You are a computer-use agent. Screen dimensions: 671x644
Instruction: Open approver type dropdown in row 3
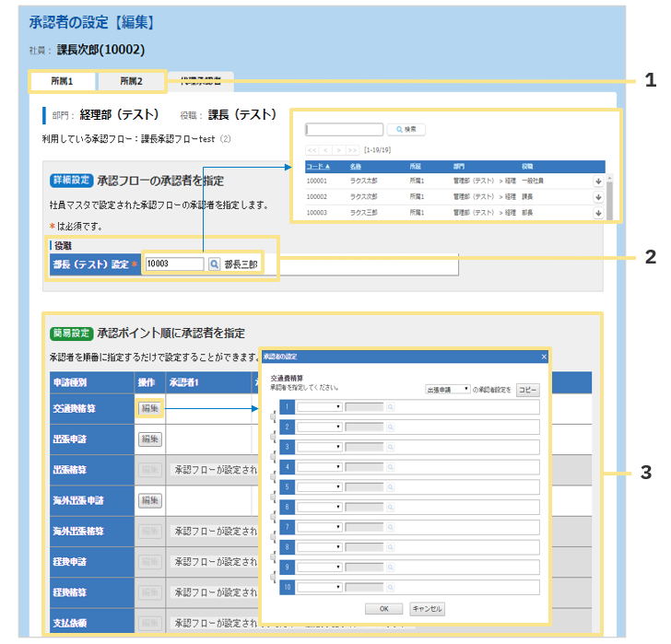(x=319, y=447)
